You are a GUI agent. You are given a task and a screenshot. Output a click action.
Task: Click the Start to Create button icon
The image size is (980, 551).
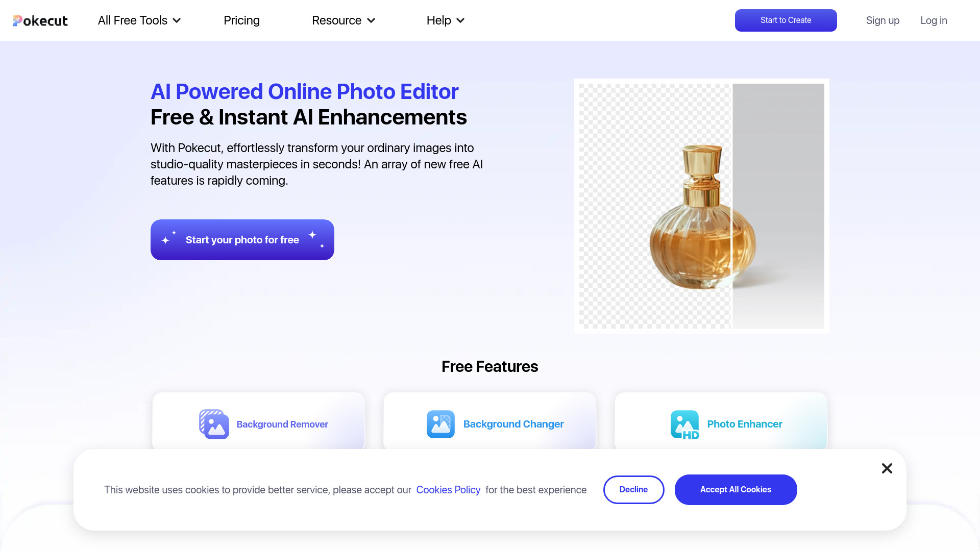786,20
